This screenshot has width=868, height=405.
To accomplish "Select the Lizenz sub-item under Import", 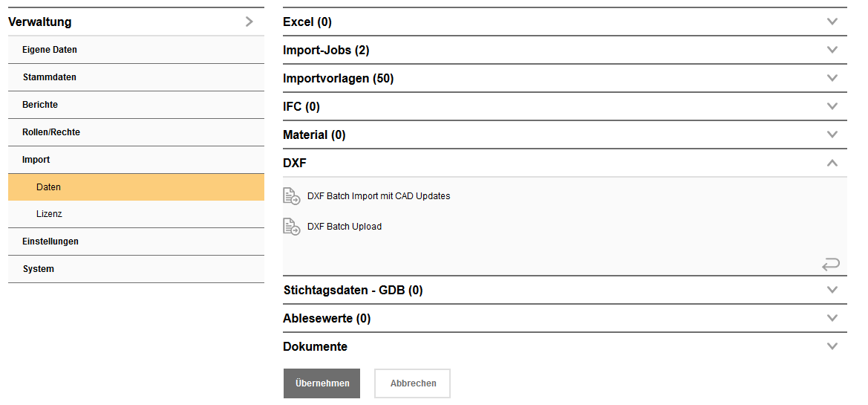I will click(49, 214).
